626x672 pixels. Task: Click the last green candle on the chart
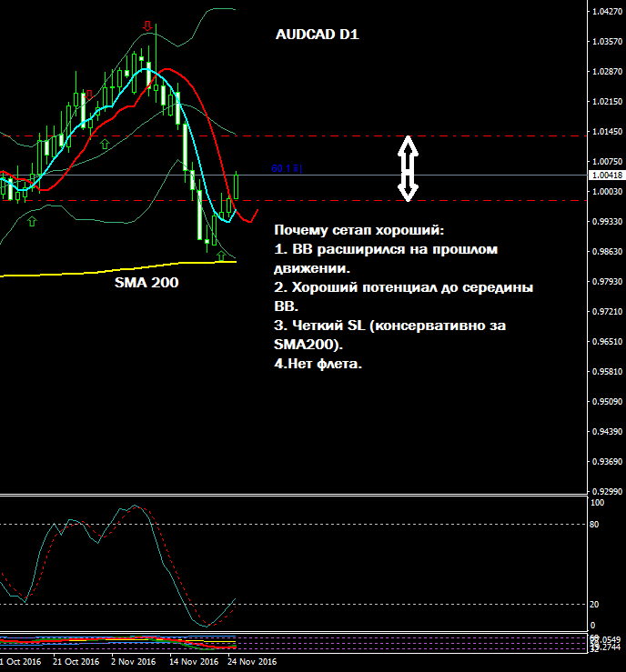click(237, 186)
